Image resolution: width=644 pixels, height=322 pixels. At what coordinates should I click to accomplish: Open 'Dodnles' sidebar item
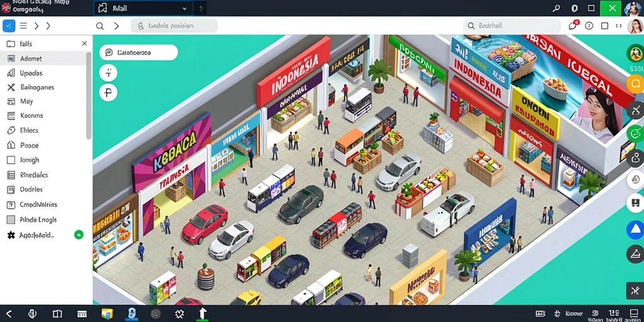[43, 189]
